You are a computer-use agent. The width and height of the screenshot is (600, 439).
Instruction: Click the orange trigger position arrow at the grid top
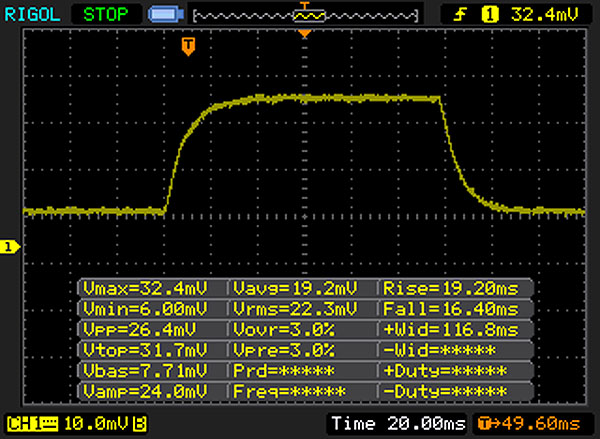click(x=305, y=34)
